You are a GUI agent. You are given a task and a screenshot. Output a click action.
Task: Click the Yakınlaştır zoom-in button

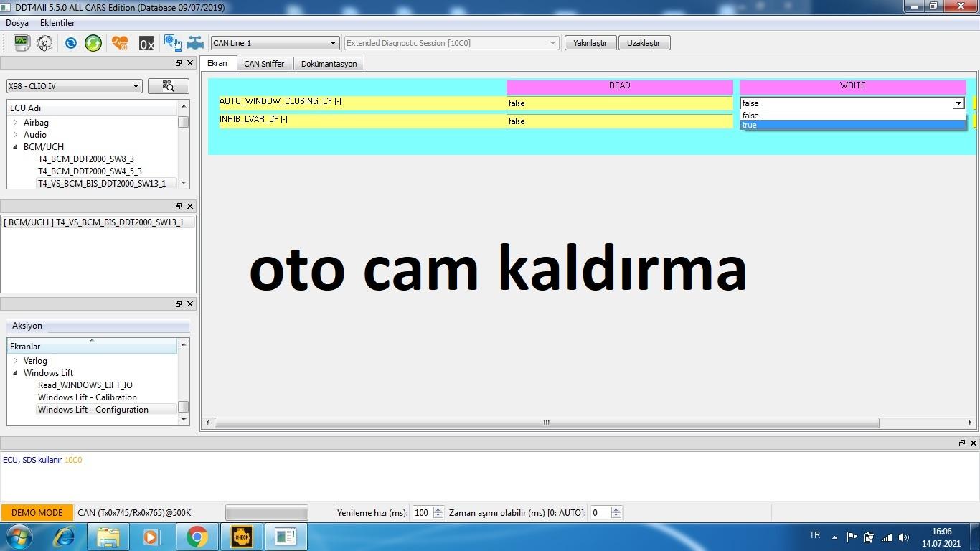point(590,43)
